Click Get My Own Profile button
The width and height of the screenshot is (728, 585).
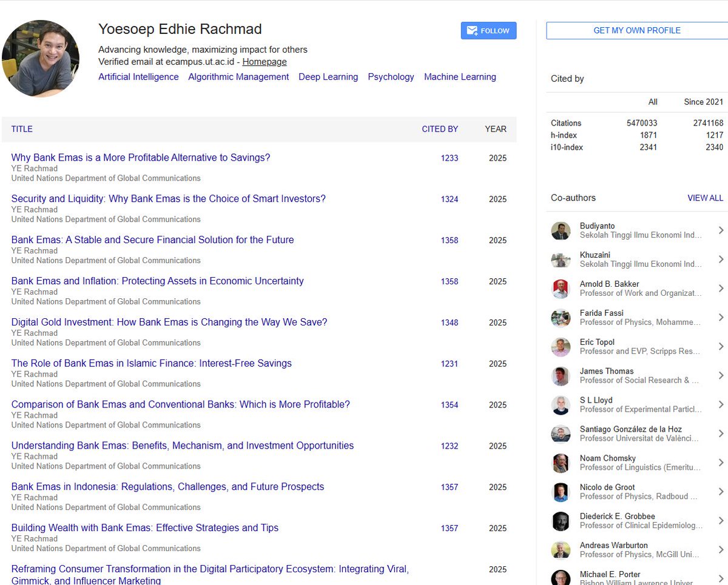click(637, 30)
